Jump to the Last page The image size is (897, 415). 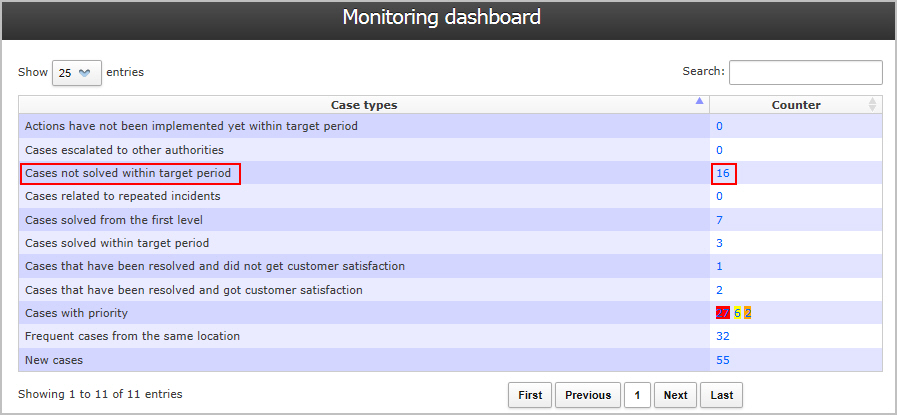722,395
